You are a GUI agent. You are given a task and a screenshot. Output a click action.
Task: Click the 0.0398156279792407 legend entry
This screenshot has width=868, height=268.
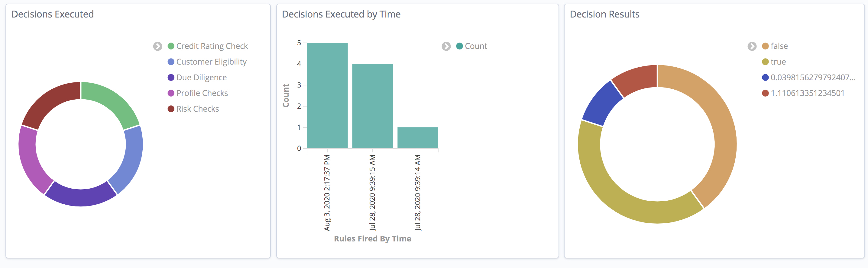coord(813,78)
